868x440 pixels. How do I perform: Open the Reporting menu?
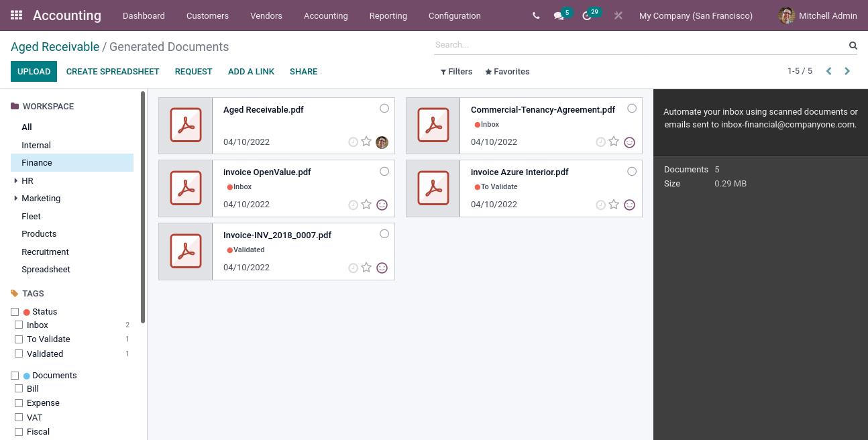click(x=388, y=15)
